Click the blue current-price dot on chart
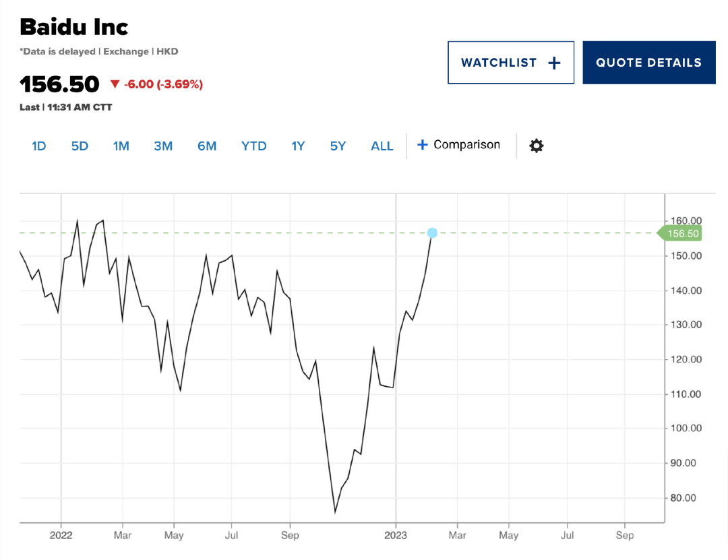 [432, 232]
